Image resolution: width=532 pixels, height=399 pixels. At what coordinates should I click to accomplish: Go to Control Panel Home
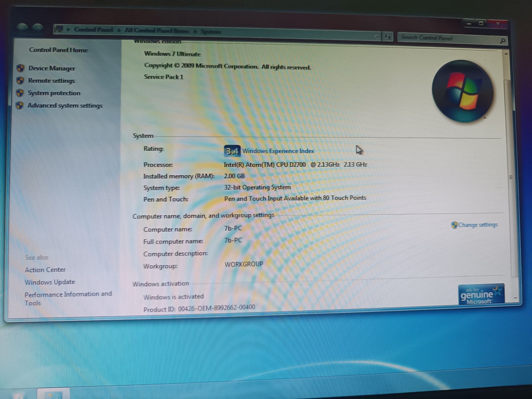(58, 50)
